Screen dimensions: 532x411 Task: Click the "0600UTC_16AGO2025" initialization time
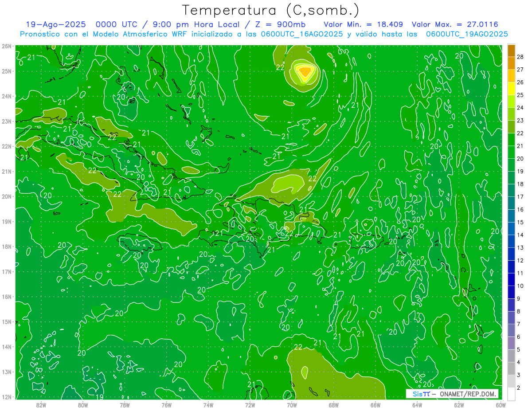302,34
